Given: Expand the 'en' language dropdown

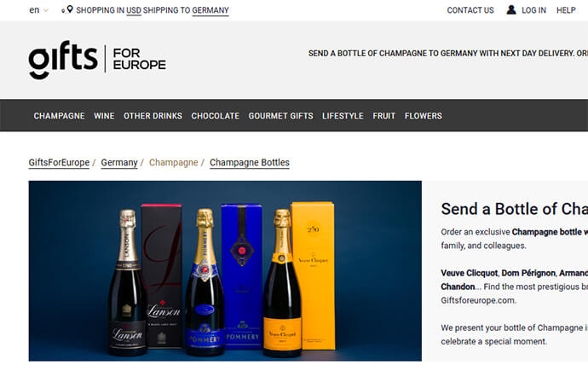Looking at the screenshot, I should pyautogui.click(x=38, y=10).
